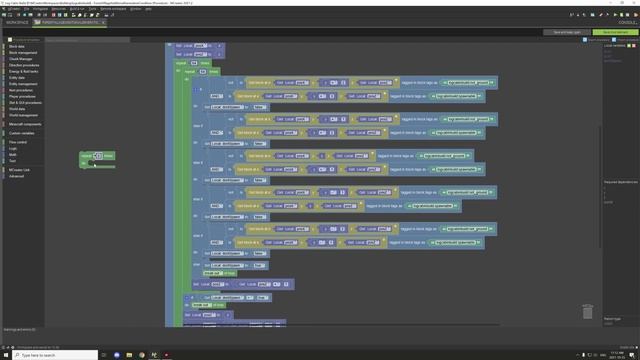The width and height of the screenshot is (640, 360).
Task: Click the Save and keep open button
Action: [567, 32]
